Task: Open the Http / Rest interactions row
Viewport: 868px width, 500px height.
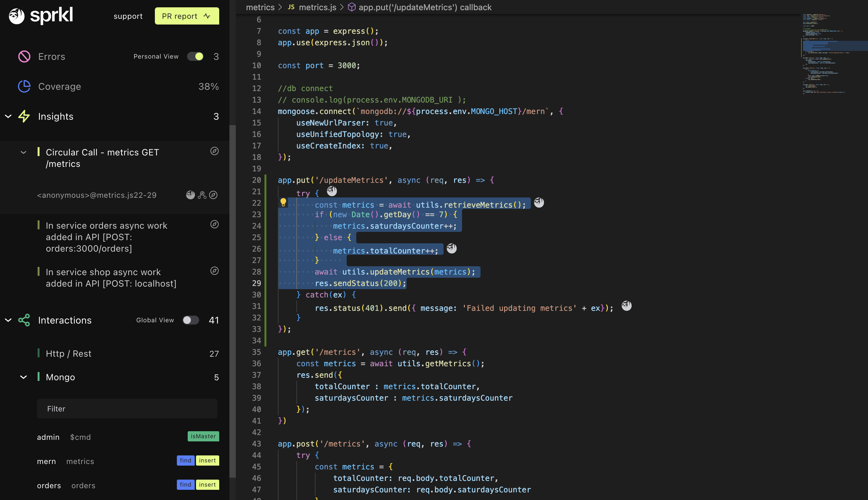Action: point(127,354)
